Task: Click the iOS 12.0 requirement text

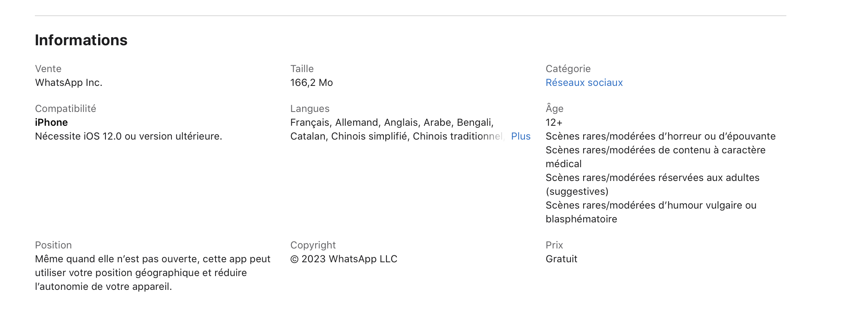Action: click(128, 136)
